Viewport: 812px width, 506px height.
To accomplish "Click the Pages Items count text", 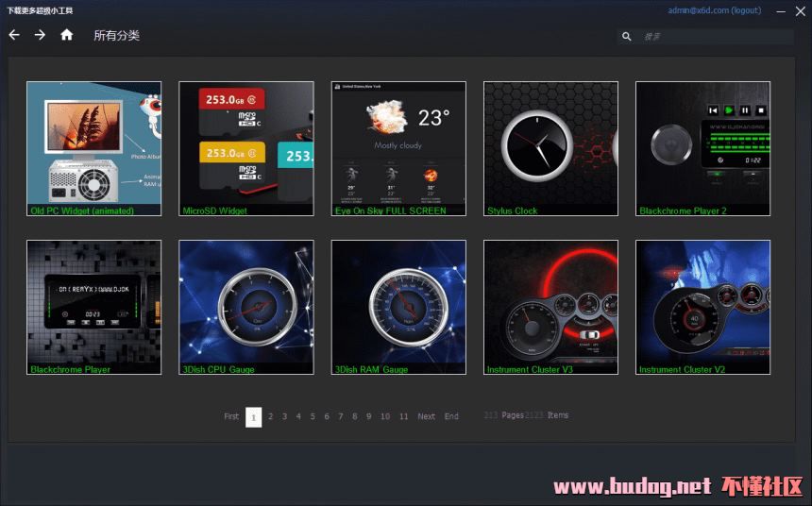I will pyautogui.click(x=526, y=415).
